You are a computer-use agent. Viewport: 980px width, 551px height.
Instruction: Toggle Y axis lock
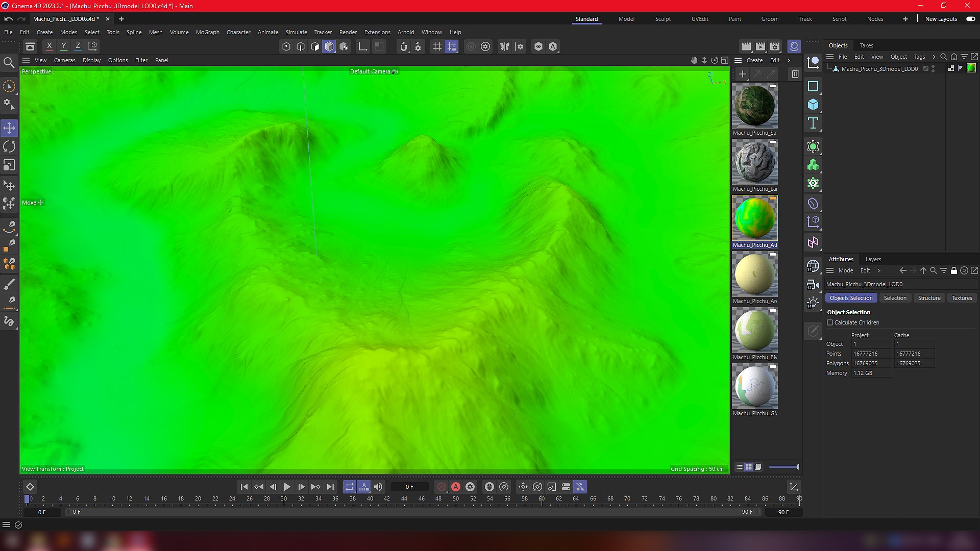pyautogui.click(x=64, y=46)
